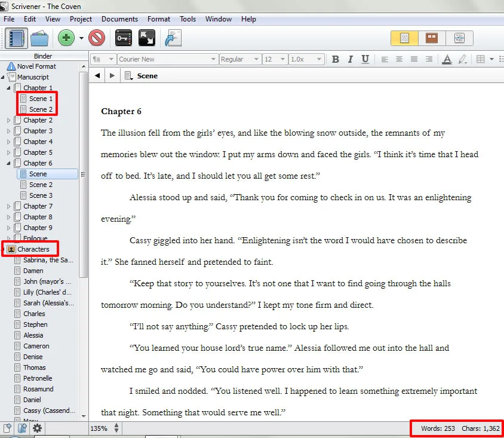Click the add folder footer icon
The height and width of the screenshot is (438, 504).
(22, 428)
